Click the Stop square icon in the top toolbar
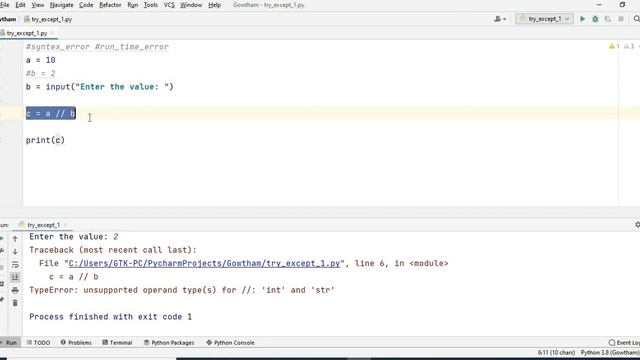The height and width of the screenshot is (360, 640). 621,19
